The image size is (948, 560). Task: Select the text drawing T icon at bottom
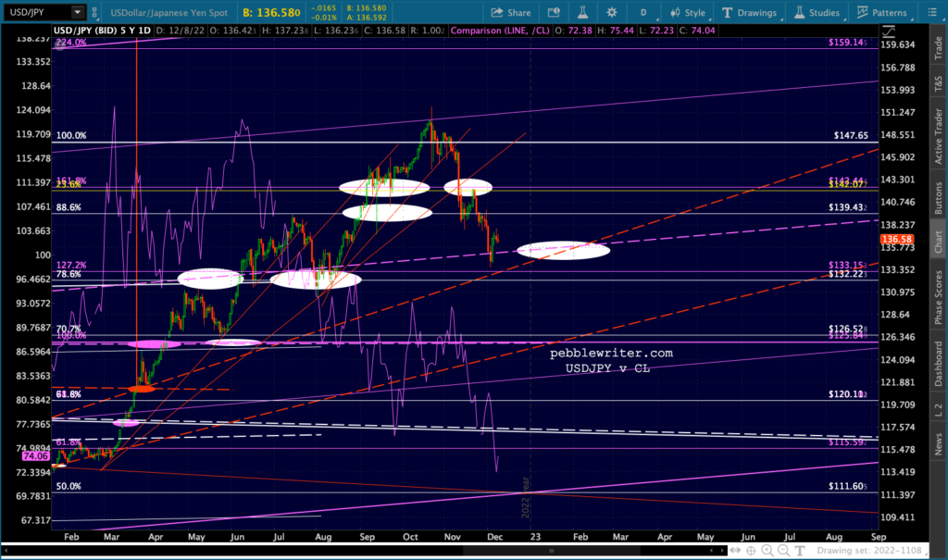(800, 551)
